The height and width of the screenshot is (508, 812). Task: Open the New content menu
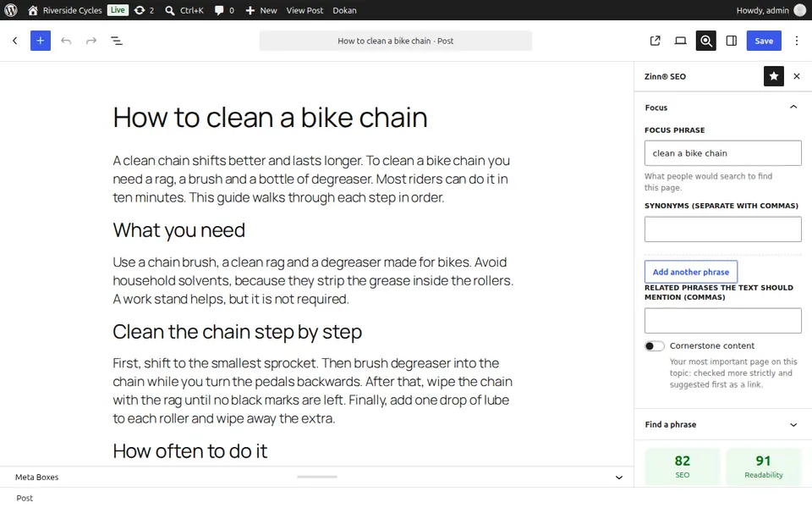261,10
